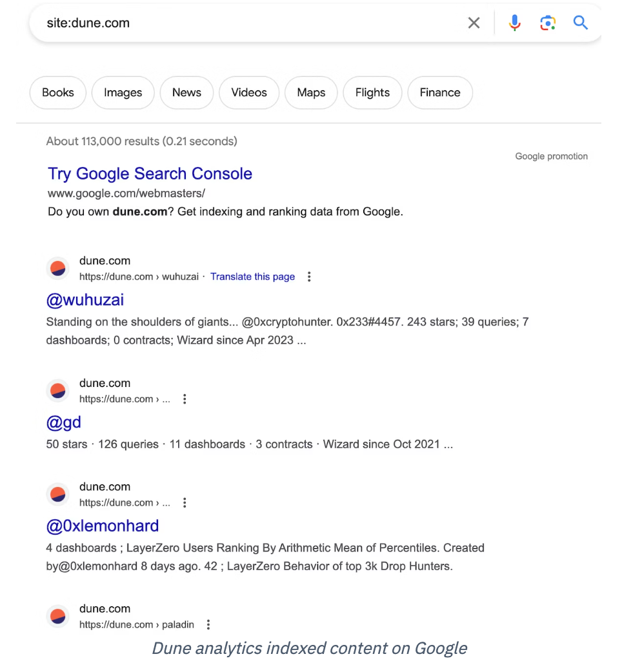The width and height of the screenshot is (622, 672).
Task: Open the Try Google Search Console link
Action: 150,173
